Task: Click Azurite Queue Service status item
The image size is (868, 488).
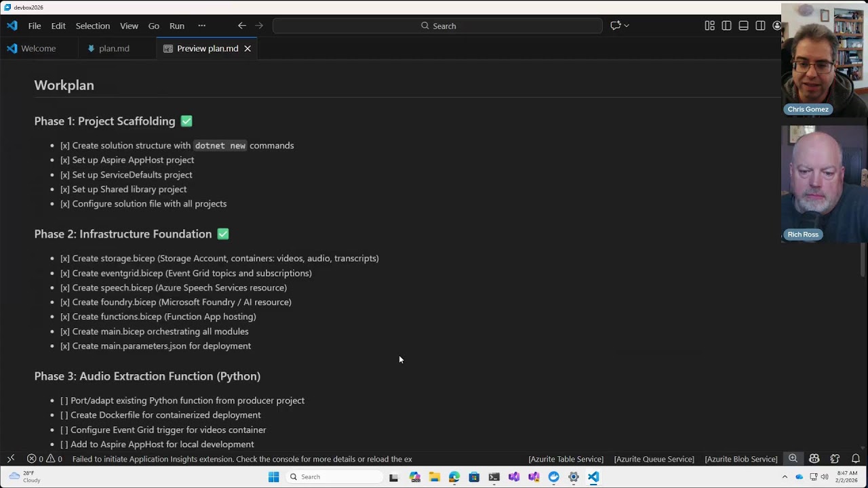Action: 654,459
